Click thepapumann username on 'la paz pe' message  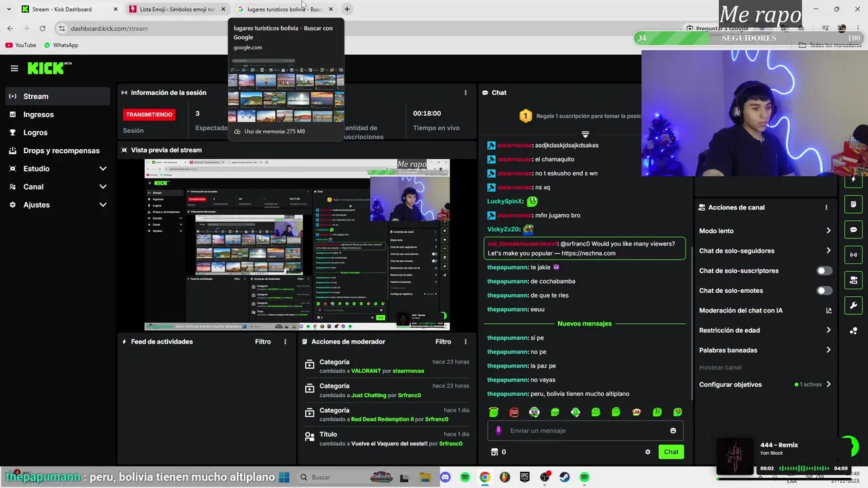[x=507, y=366]
